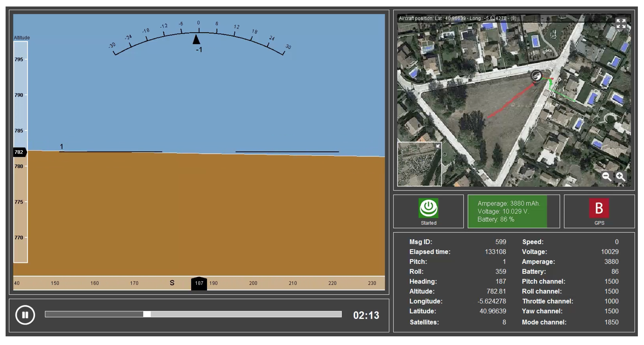This screenshot has height=345, width=644.
Task: Click the 187 heading indicator box
Action: [x=199, y=283]
